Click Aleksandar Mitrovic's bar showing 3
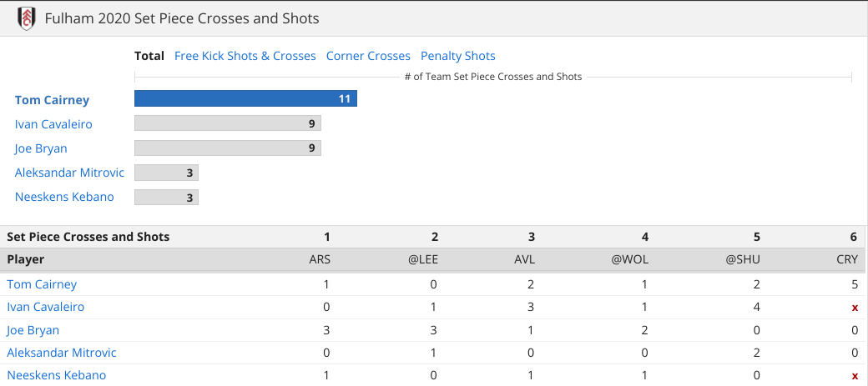This screenshot has height=386, width=868. click(166, 173)
